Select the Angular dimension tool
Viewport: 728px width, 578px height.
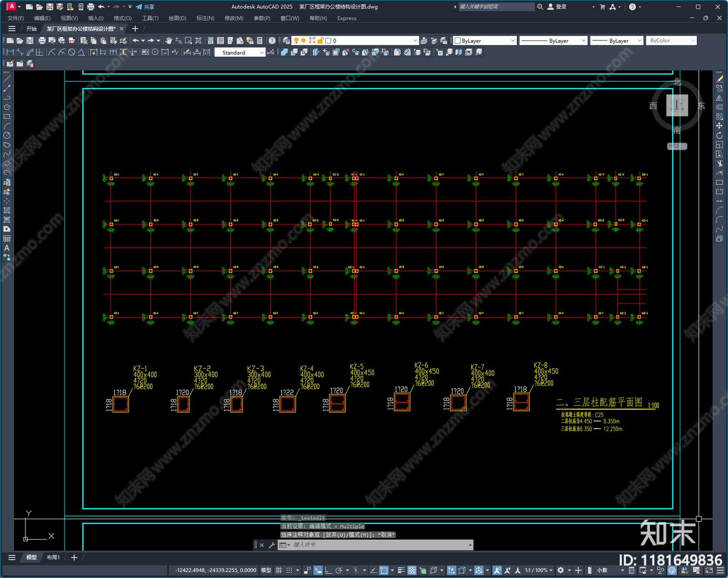point(81,52)
